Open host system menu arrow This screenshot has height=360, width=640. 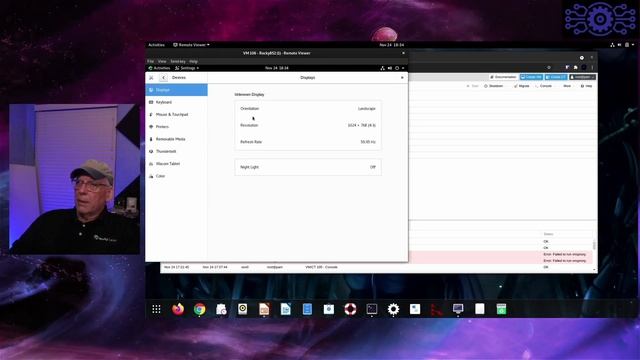coord(633,45)
